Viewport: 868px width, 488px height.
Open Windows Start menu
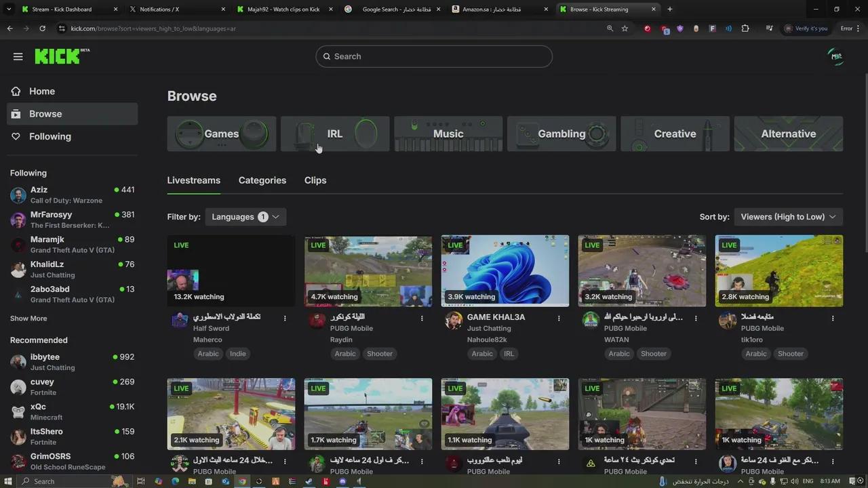pos(9,481)
